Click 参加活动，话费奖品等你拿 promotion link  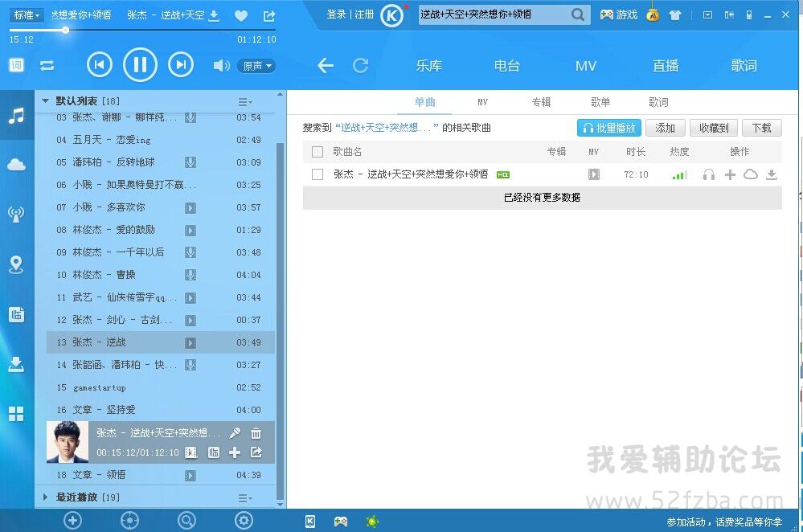pyautogui.click(x=724, y=522)
